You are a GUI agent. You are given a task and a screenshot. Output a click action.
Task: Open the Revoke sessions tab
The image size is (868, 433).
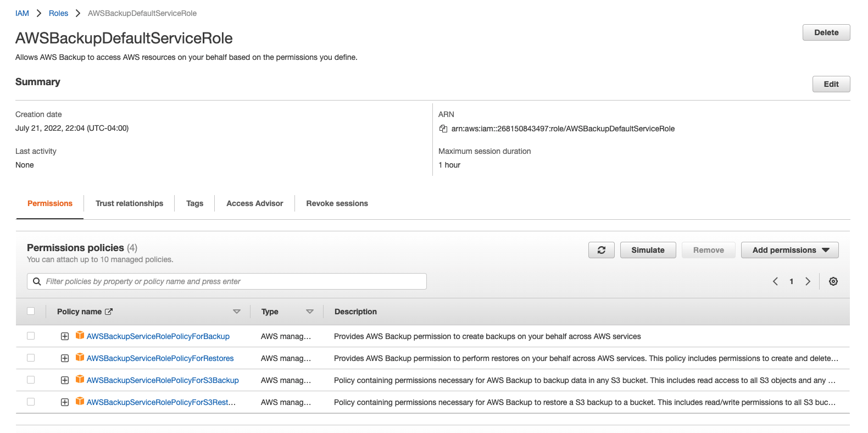(337, 203)
